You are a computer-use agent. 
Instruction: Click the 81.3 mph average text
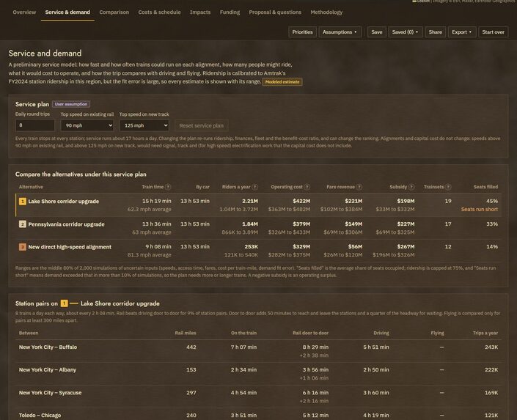[x=150, y=255]
